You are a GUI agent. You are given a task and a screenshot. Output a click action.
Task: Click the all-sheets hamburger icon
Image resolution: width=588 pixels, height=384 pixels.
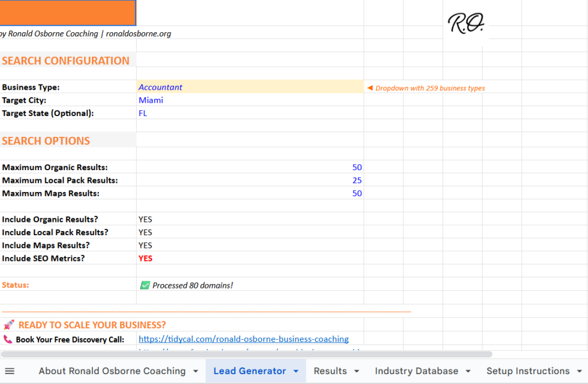10,371
